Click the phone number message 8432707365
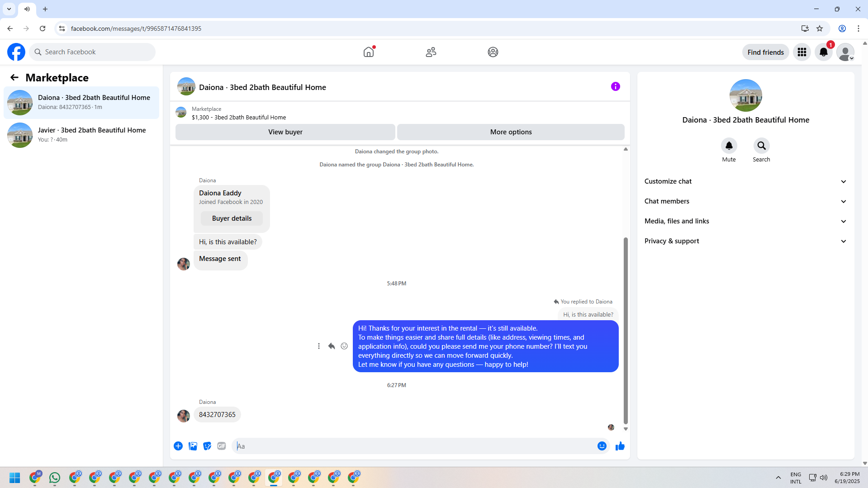 click(217, 415)
